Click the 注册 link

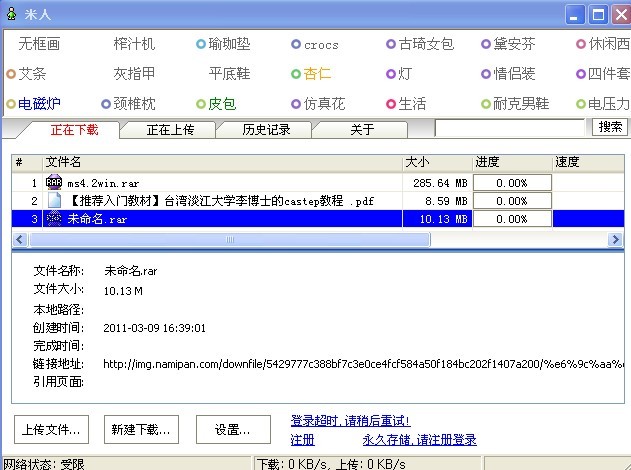coord(302,439)
